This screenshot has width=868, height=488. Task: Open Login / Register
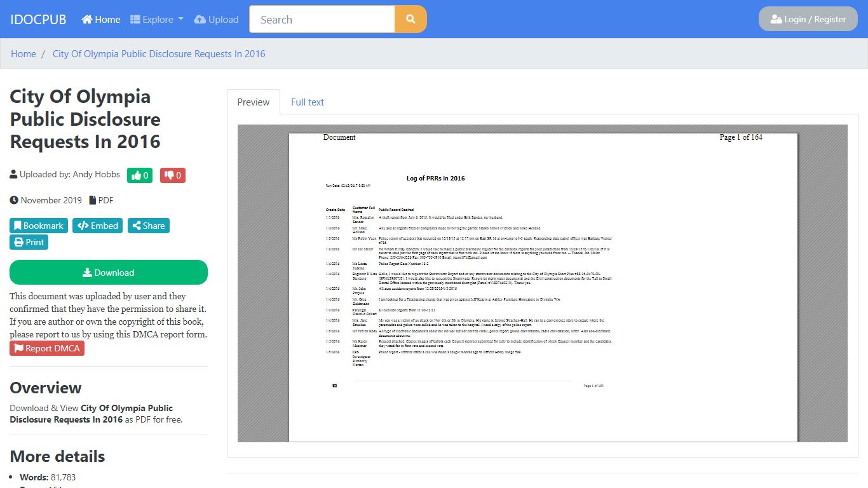[x=808, y=19]
